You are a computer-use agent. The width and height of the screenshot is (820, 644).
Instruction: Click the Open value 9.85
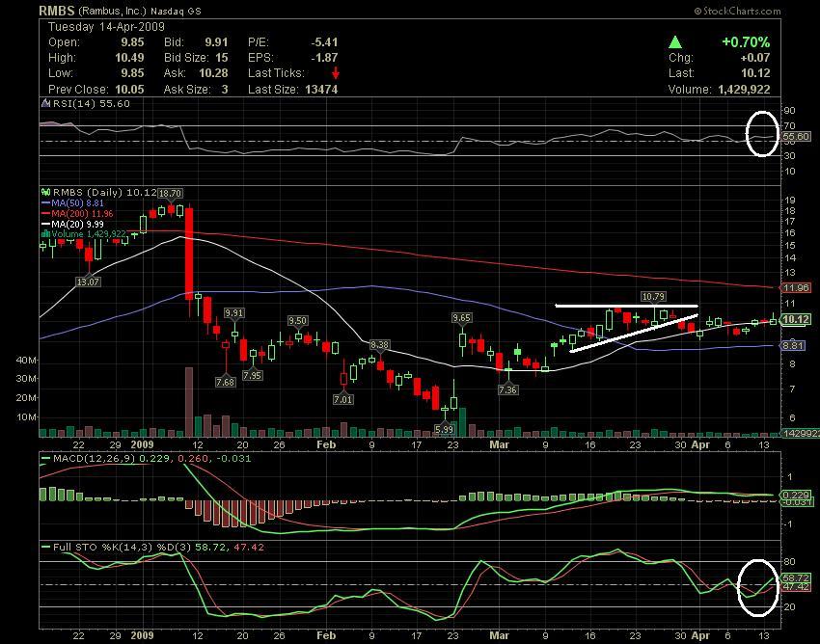pyautogui.click(x=132, y=42)
